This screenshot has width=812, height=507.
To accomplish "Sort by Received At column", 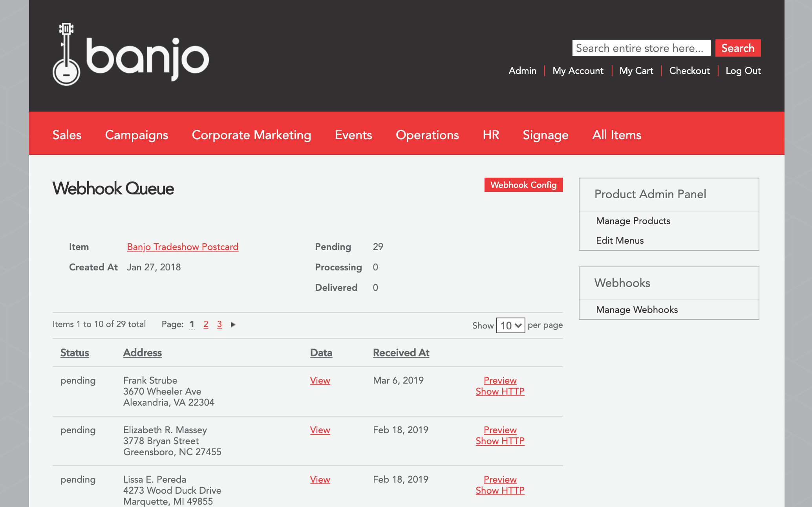I will tap(401, 353).
